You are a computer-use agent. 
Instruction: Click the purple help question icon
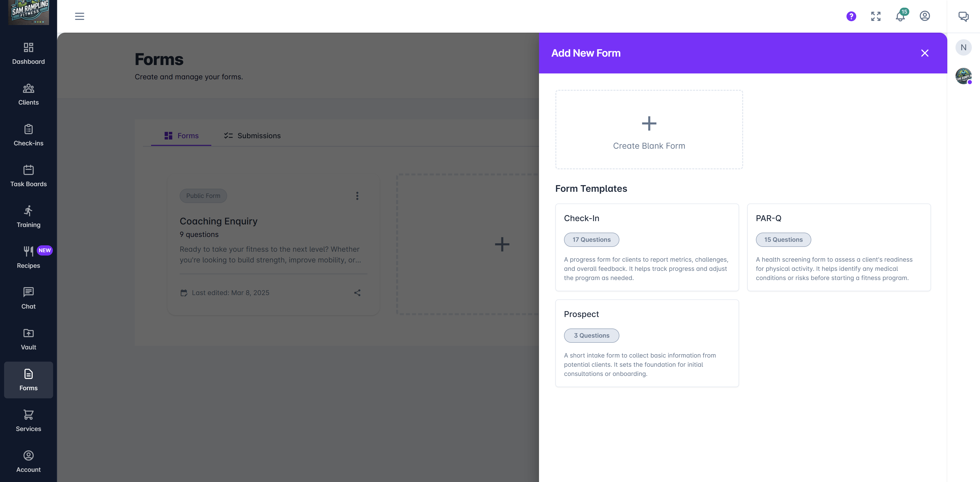coord(851,16)
